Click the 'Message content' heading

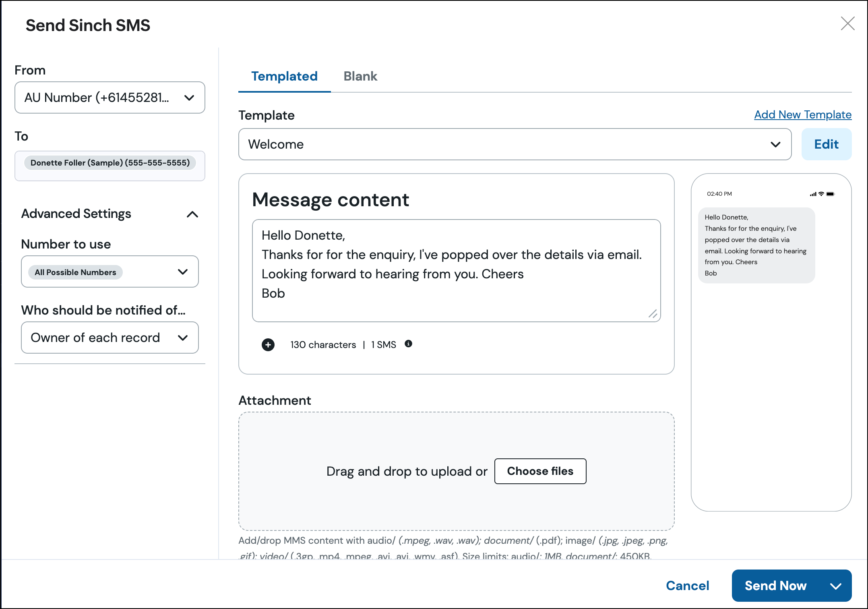coord(331,200)
